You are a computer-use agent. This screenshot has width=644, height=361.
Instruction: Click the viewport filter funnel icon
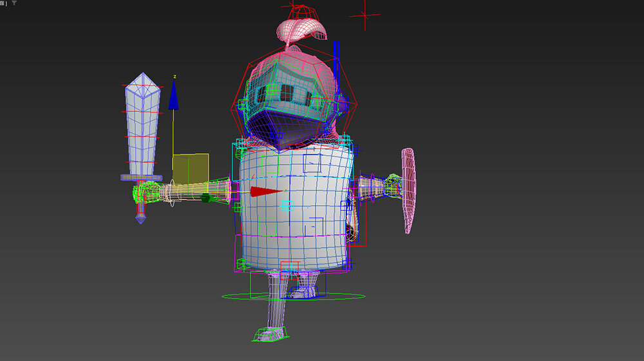(x=14, y=3)
